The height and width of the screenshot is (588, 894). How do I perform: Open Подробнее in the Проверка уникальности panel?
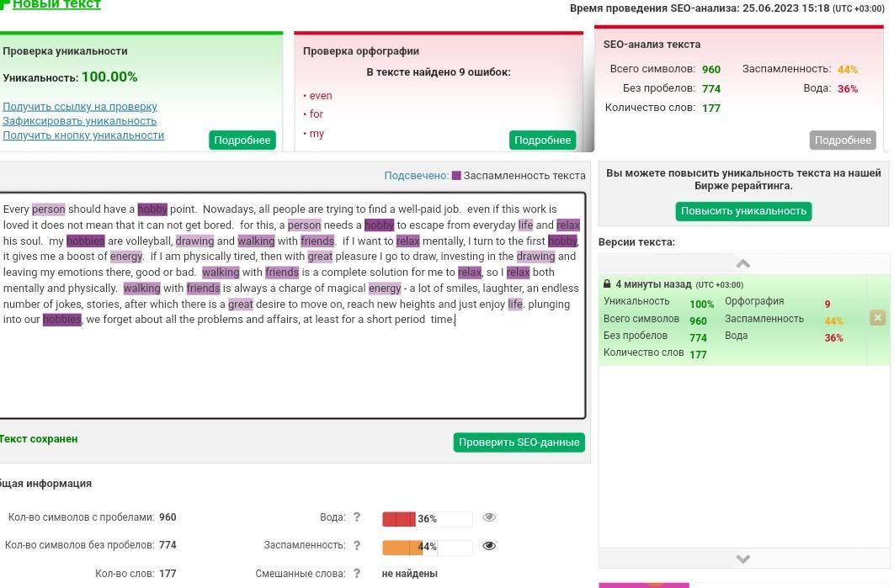(x=242, y=140)
